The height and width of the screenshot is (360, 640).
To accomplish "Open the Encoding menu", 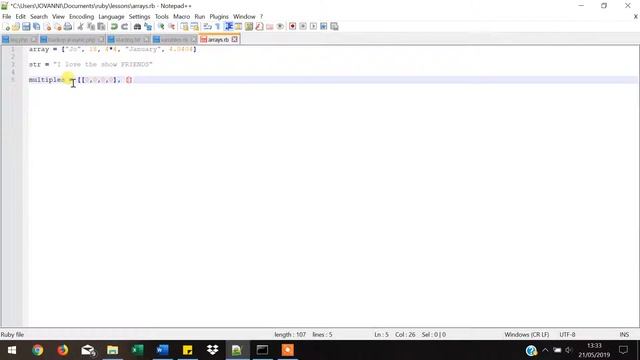I will (x=81, y=17).
